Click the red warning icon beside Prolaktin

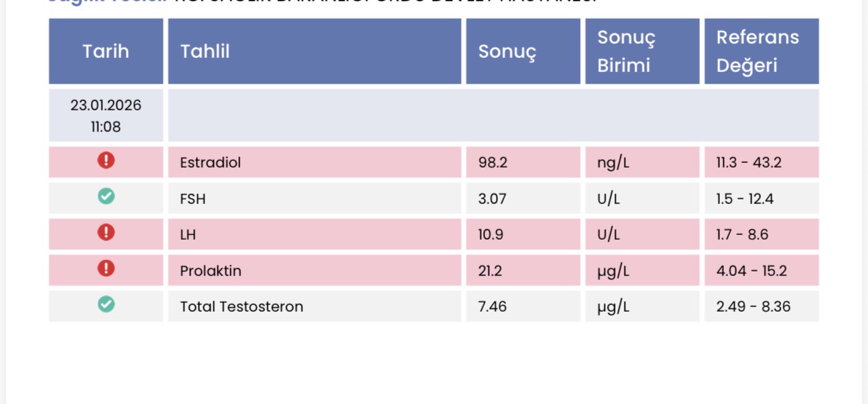pos(106,269)
